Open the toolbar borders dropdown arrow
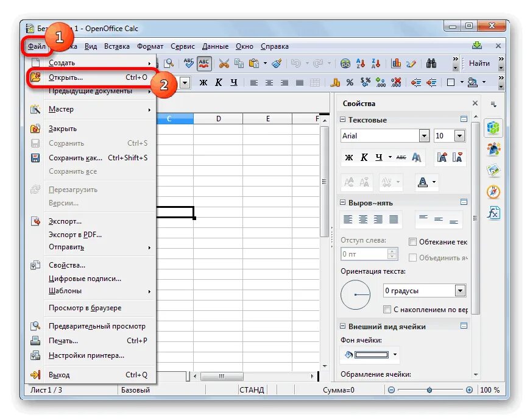 coord(462,82)
